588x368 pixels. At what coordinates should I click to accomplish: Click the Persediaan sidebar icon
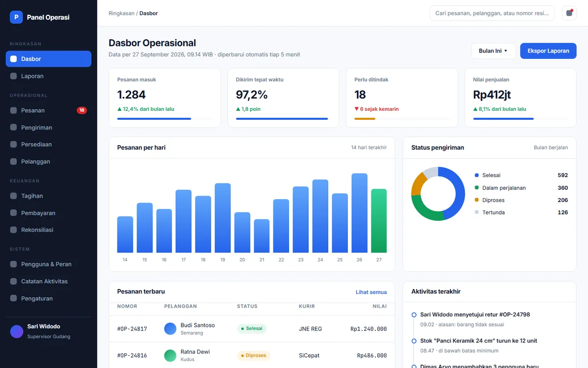click(13, 144)
